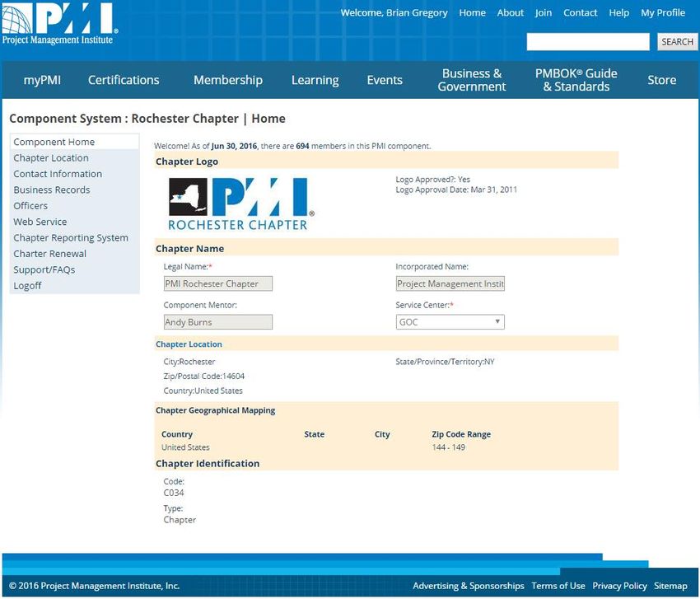
Task: Click the chapter code 'C034'
Action: [174, 493]
